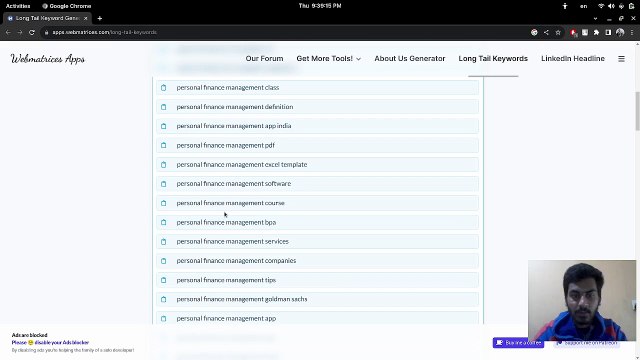Select the Long Tail Keyword Generator tab
Image resolution: width=640 pixels, height=360 pixels.
[x=47, y=18]
